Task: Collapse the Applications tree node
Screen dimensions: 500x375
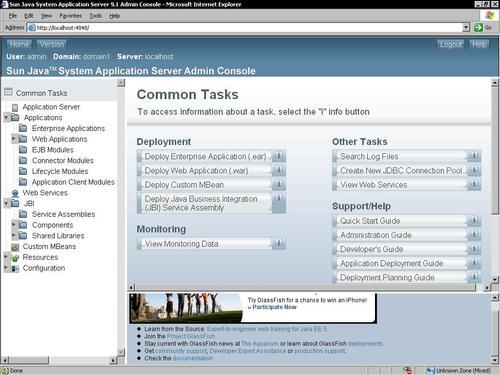Action: pyautogui.click(x=6, y=117)
